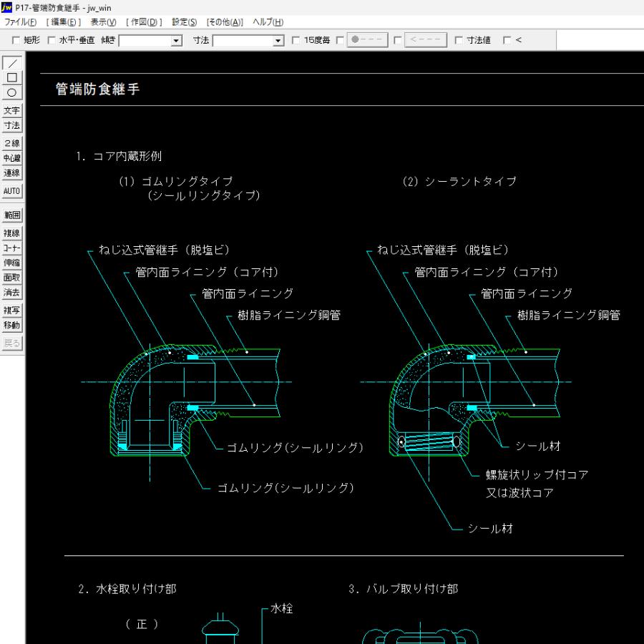This screenshot has height=644, width=644.
Task: Click the (2) シーラントタイプ label
Action: point(459,182)
